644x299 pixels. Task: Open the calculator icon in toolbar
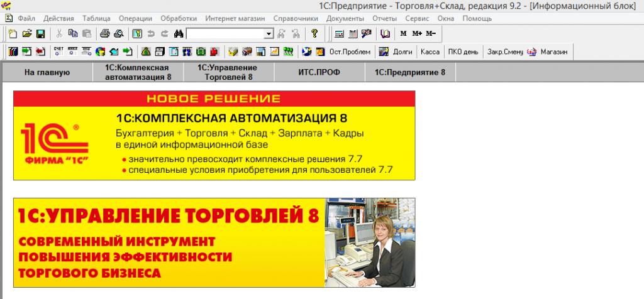click(x=340, y=34)
